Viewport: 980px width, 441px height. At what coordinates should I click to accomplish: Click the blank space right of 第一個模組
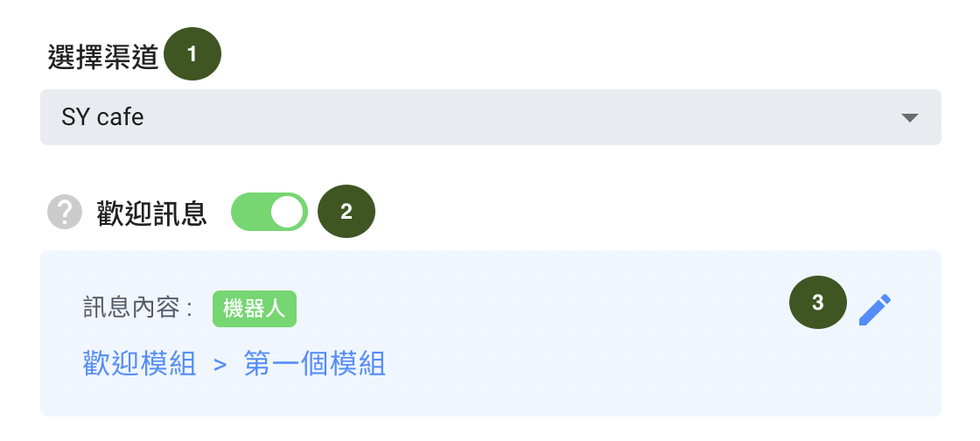coord(625,365)
